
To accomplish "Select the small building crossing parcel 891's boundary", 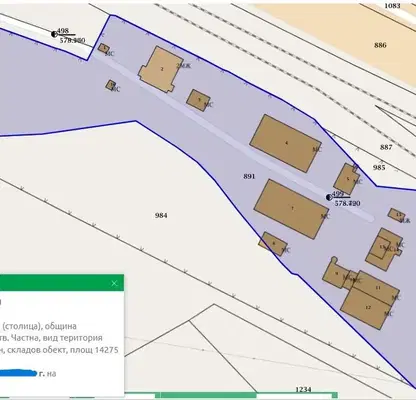I will 273,244.
